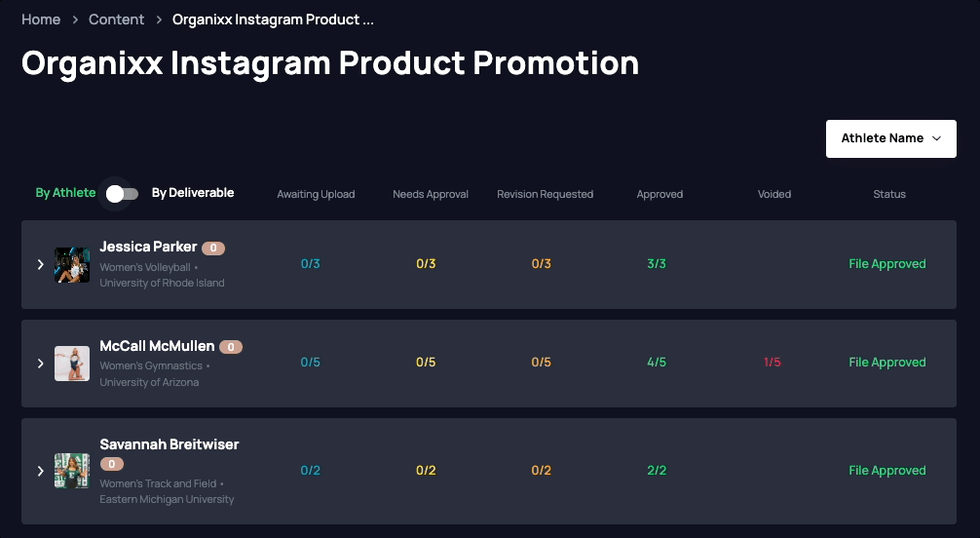Click the Needs Approval column header
The image size is (980, 538).
pyautogui.click(x=431, y=194)
